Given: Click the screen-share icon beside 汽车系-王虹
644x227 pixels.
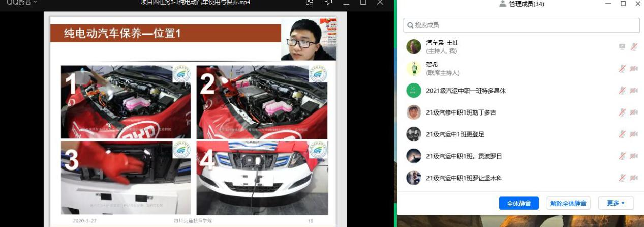Looking at the screenshot, I should point(622,47).
